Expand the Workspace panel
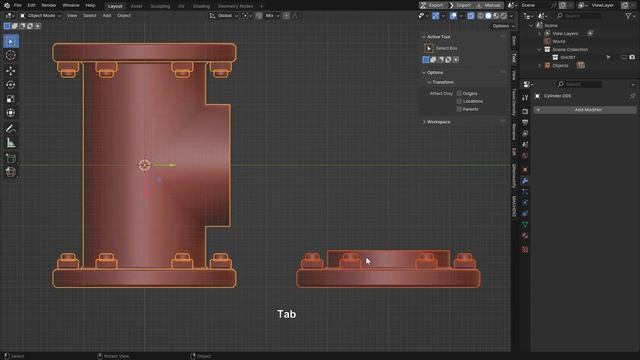The width and height of the screenshot is (640, 360). [424, 122]
